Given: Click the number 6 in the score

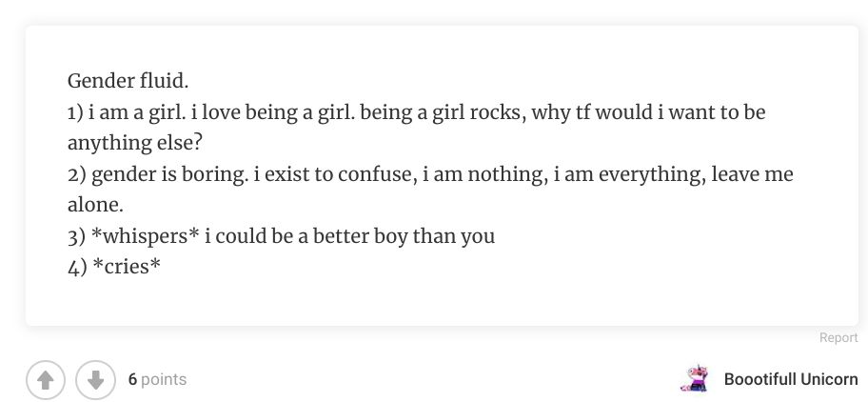Looking at the screenshot, I should pos(133,379).
